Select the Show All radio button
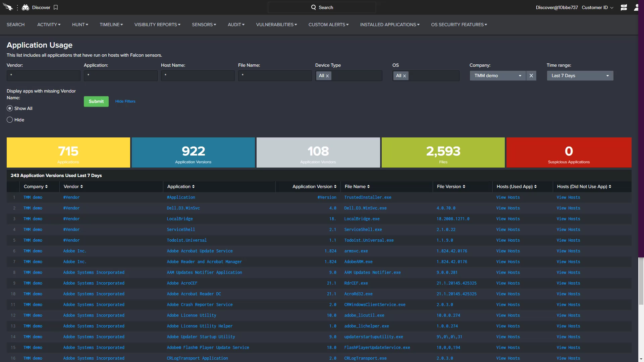Viewport: 644px width, 362px height. [x=10, y=108]
